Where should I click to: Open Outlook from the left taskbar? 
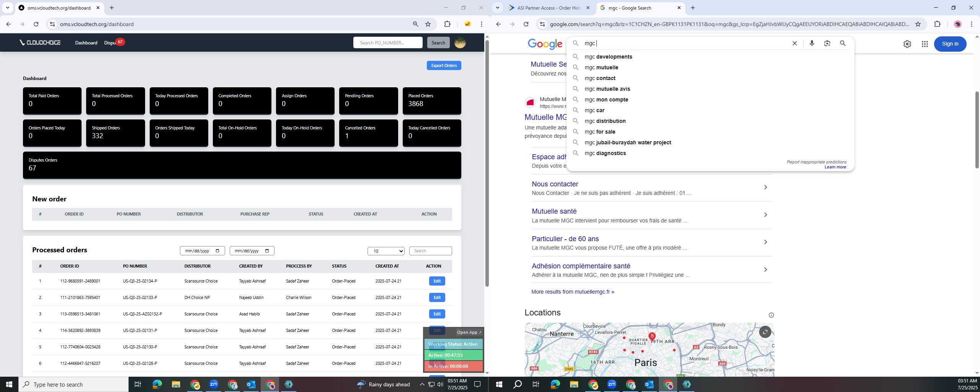click(251, 384)
